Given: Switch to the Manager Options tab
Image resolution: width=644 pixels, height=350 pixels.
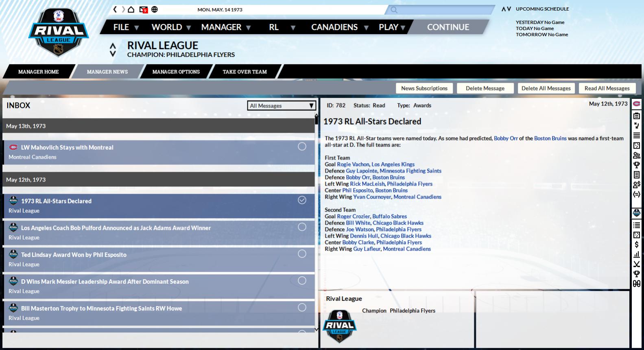Looking at the screenshot, I should 176,72.
